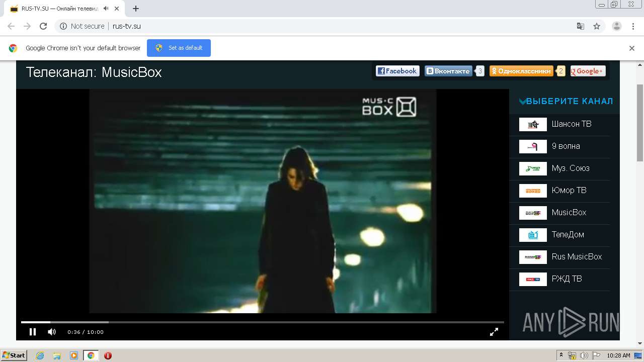Open Шансон ТВ channel logo
The image size is (644, 362).
click(x=533, y=124)
